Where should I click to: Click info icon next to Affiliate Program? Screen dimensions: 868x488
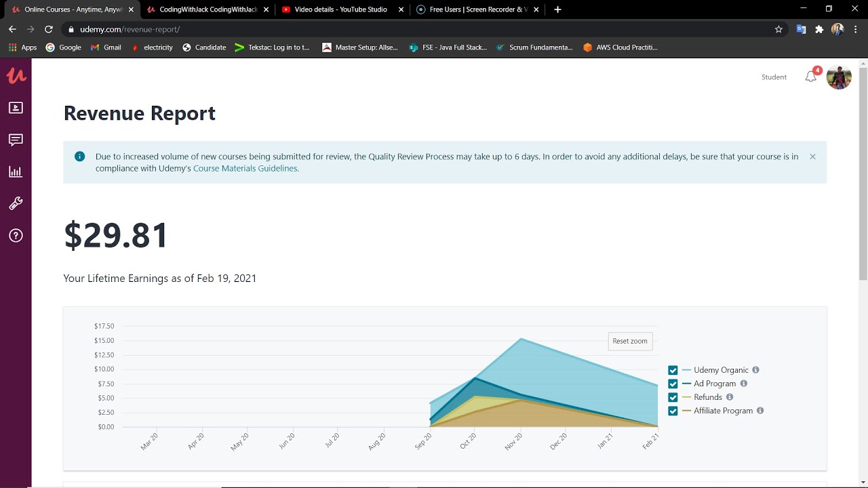pos(760,411)
